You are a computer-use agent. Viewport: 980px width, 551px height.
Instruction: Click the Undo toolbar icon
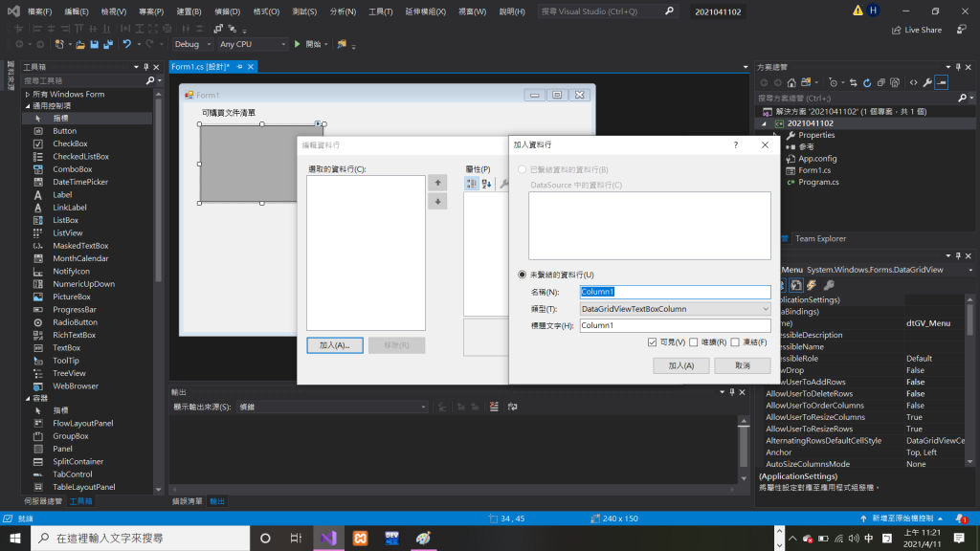click(127, 44)
